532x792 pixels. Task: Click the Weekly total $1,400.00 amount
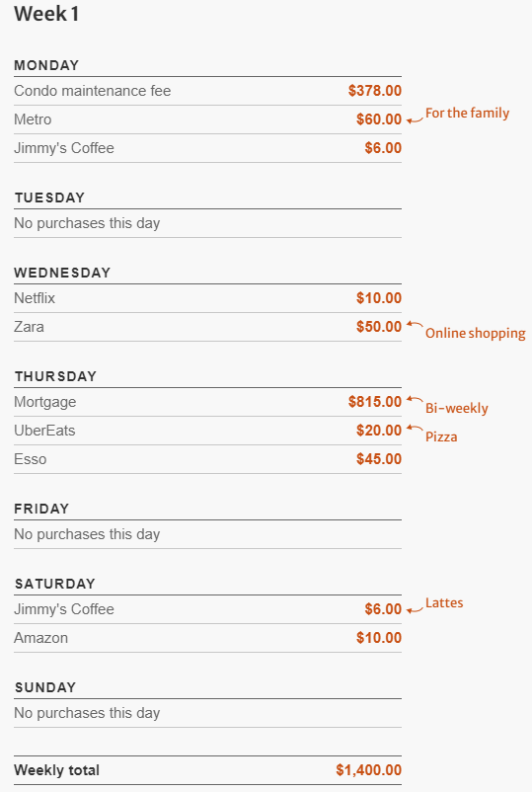tap(368, 770)
